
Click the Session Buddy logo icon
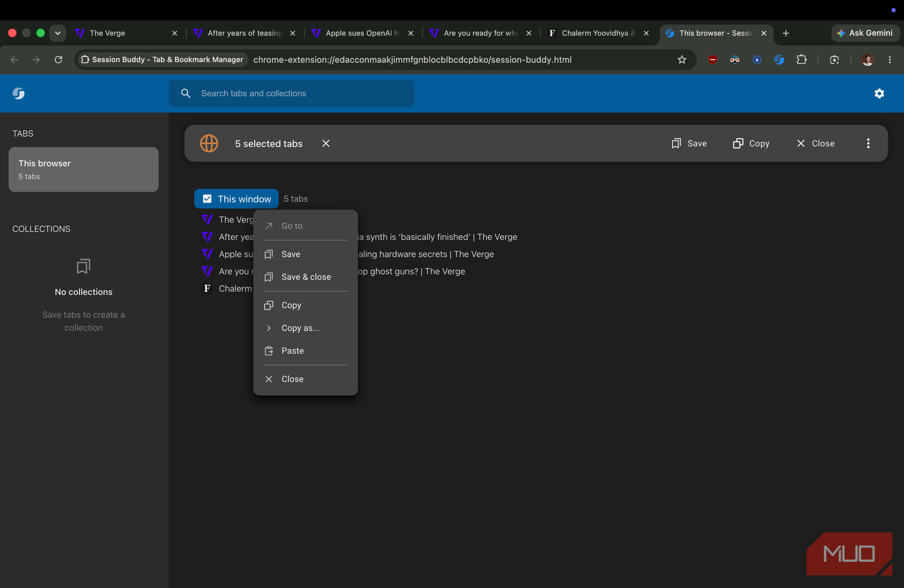(x=19, y=93)
